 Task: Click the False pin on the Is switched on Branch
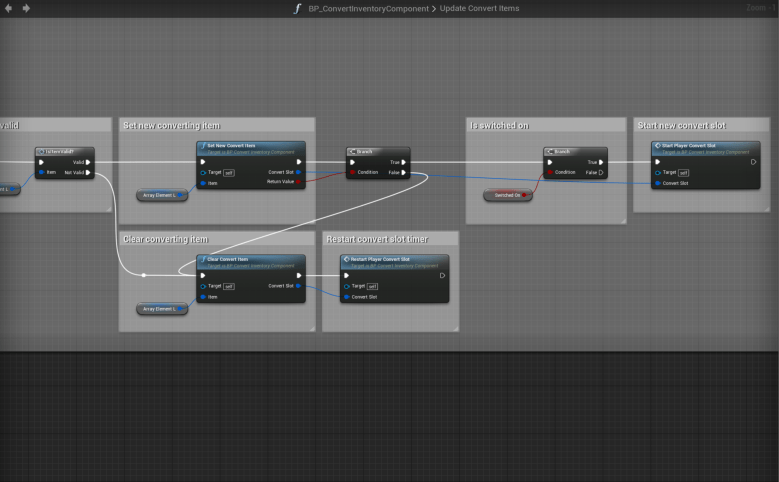tap(600, 172)
